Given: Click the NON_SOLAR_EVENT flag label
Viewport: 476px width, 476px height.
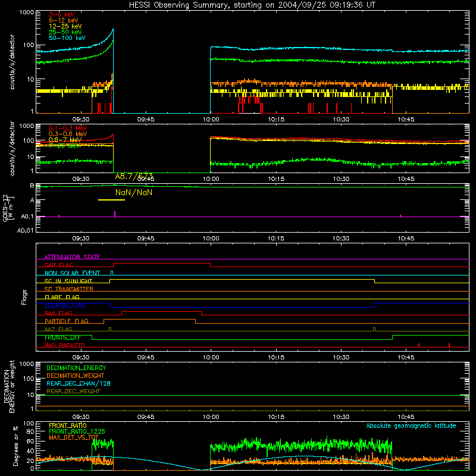Looking at the screenshot, I should coord(72,273).
